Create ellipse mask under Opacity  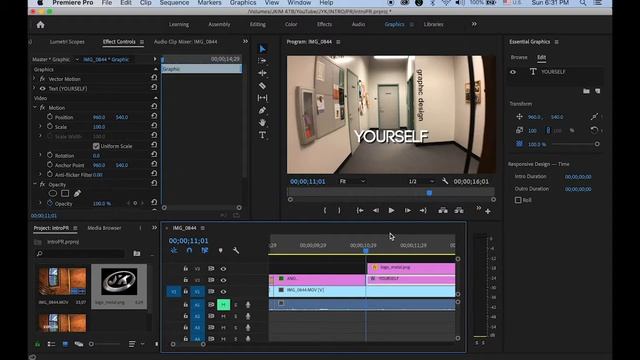pos(53,193)
